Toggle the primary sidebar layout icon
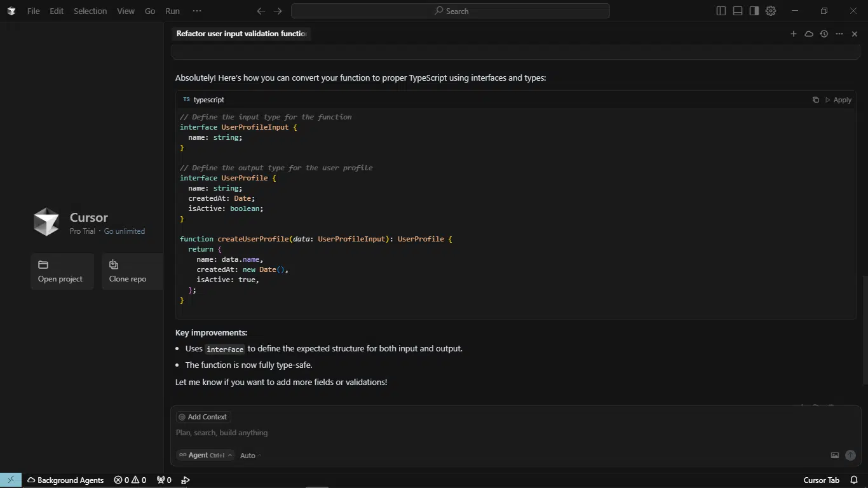868x488 pixels. 721,11
